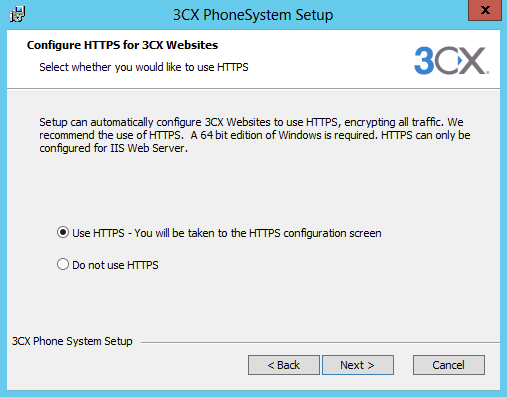Close the 3CX PhoneSystem Setup window

[485, 10]
